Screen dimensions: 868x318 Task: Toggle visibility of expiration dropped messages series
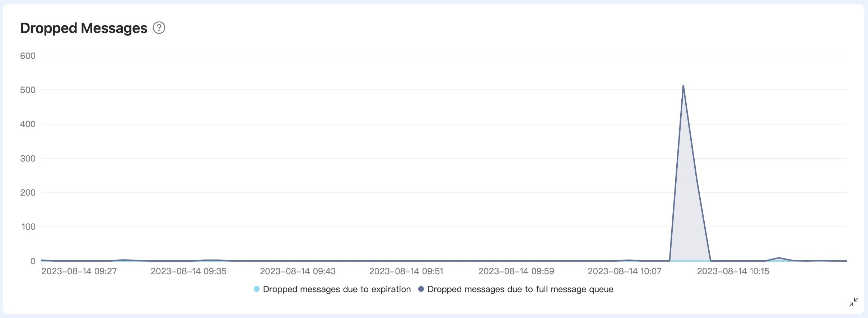(336, 289)
